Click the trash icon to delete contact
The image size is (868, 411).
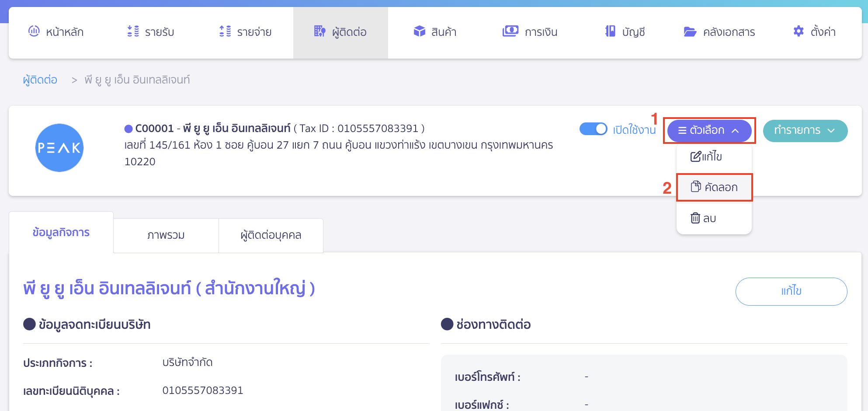pyautogui.click(x=695, y=218)
